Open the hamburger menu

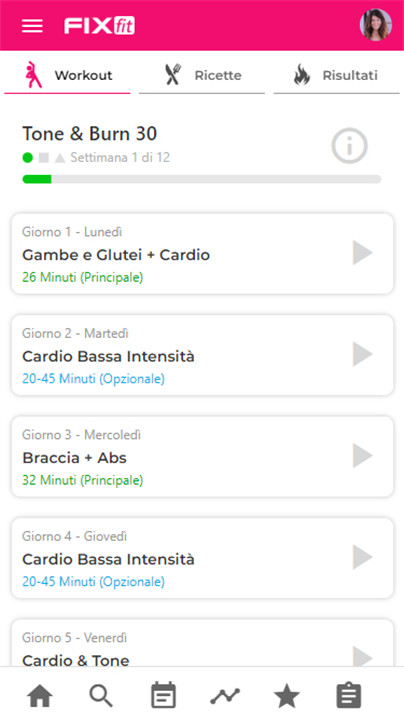tap(32, 26)
